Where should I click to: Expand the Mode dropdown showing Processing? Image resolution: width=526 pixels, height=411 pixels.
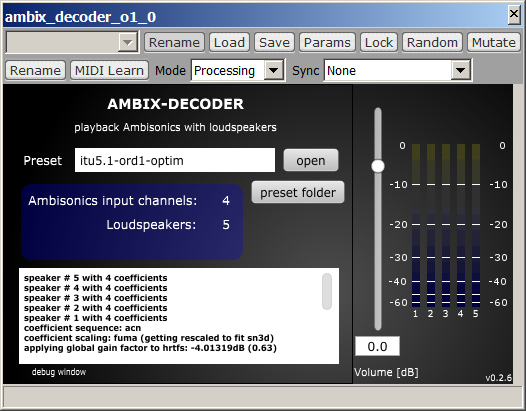click(273, 70)
